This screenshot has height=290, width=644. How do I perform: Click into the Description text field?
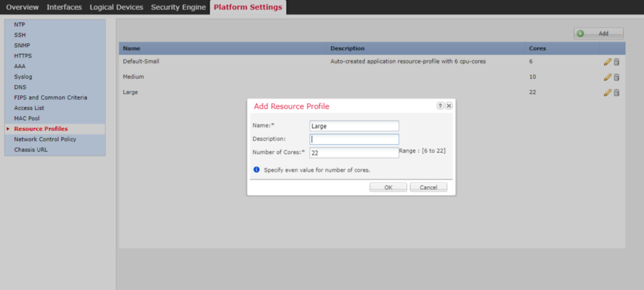click(354, 139)
